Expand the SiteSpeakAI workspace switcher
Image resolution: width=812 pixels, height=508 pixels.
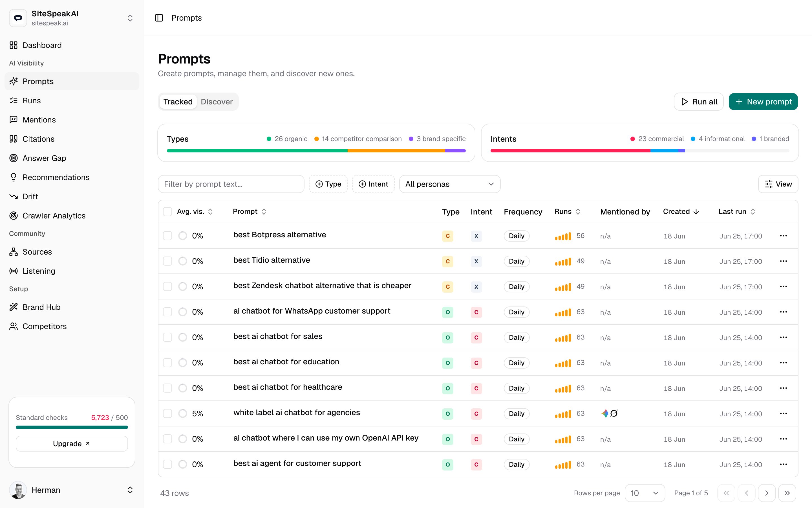pos(130,18)
